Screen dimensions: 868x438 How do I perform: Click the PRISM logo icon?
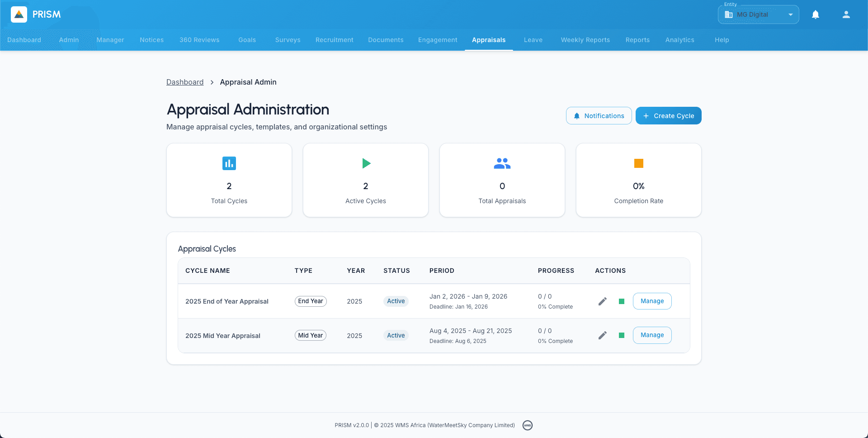tap(19, 14)
